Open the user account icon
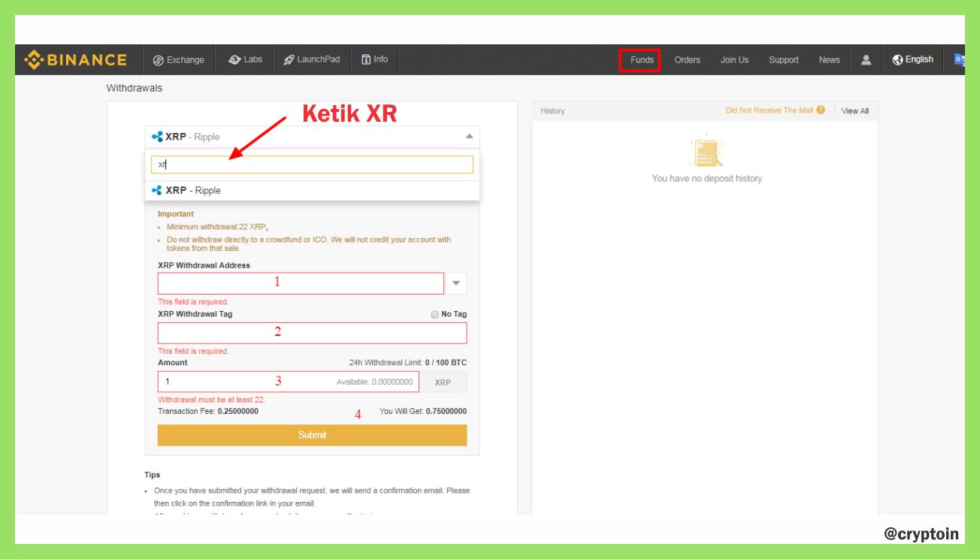This screenshot has width=980, height=559. click(866, 59)
